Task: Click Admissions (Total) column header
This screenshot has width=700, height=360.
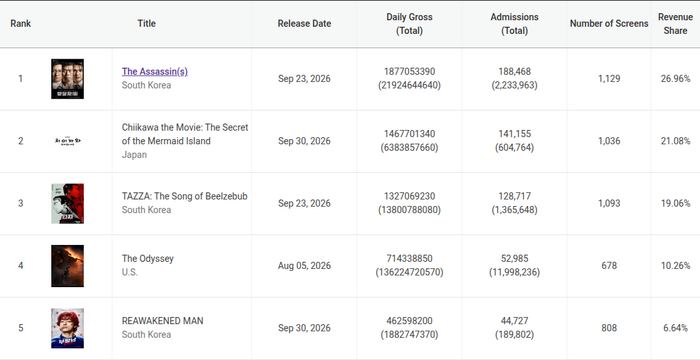Action: click(514, 24)
